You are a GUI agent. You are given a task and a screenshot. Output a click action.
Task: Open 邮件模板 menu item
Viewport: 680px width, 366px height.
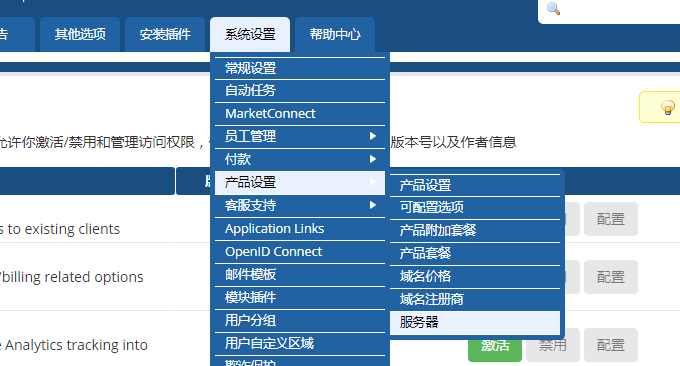click(300, 274)
